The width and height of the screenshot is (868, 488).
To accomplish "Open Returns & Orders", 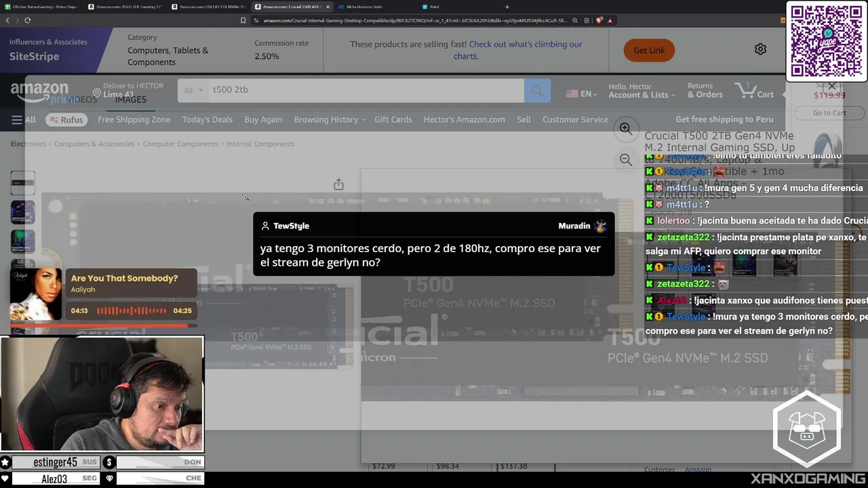I will (x=705, y=91).
